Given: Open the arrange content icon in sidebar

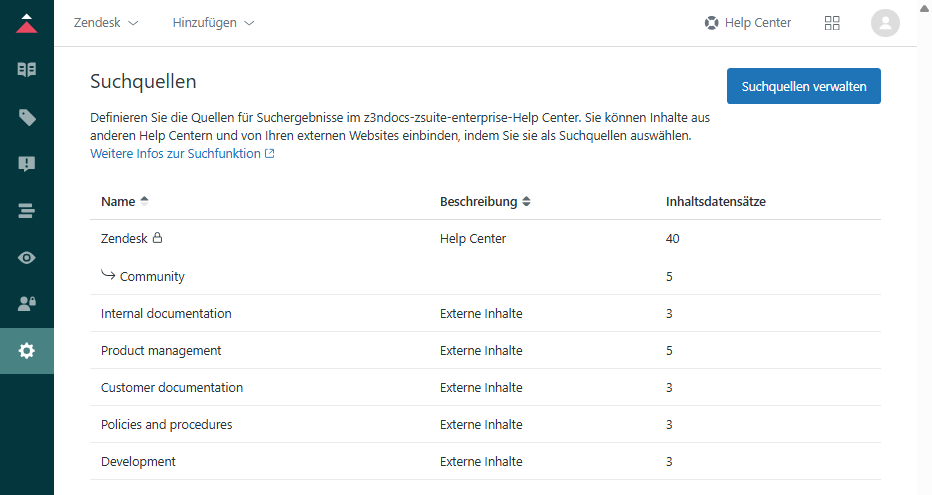Looking at the screenshot, I should click(27, 211).
